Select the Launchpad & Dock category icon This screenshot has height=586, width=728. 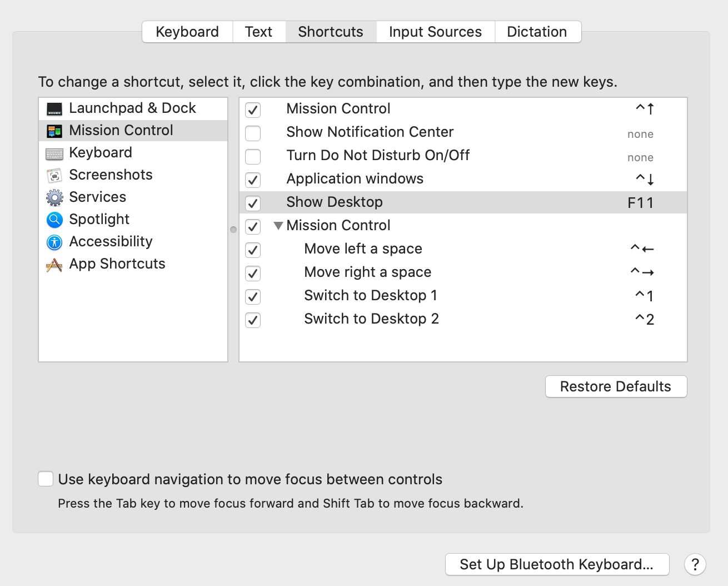click(54, 109)
